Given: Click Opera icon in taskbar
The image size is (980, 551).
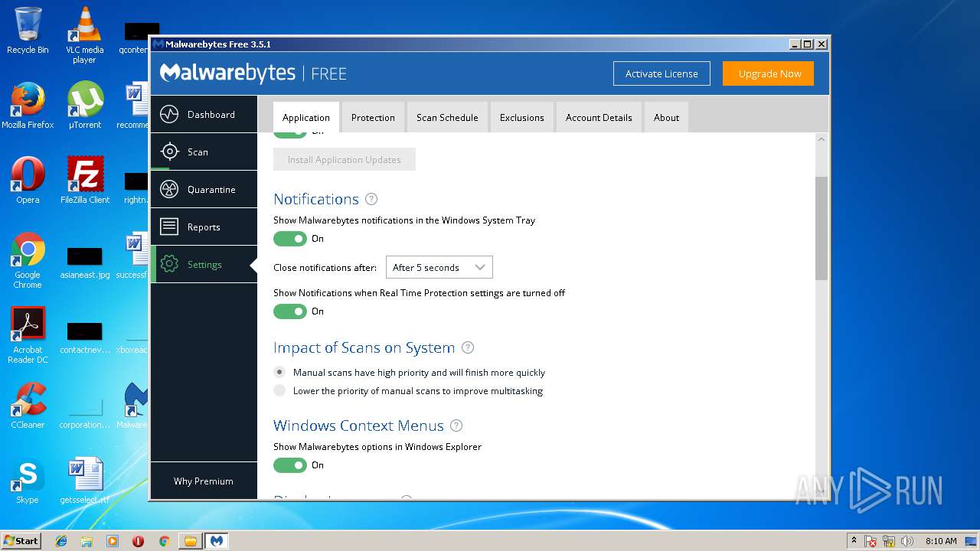Looking at the screenshot, I should point(138,541).
